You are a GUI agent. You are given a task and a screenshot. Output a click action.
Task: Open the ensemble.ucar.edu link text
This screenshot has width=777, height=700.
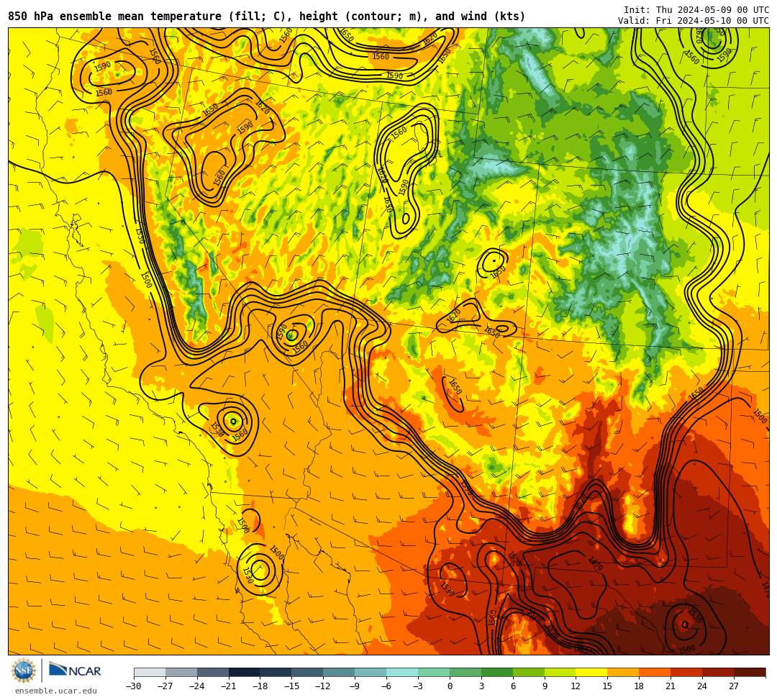point(56,691)
